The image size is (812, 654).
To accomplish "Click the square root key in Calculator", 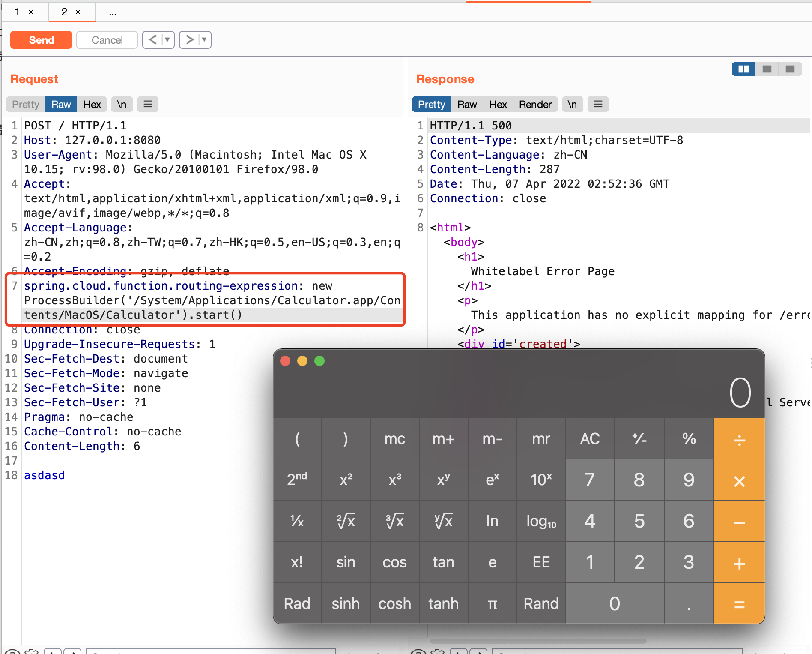I will [346, 521].
